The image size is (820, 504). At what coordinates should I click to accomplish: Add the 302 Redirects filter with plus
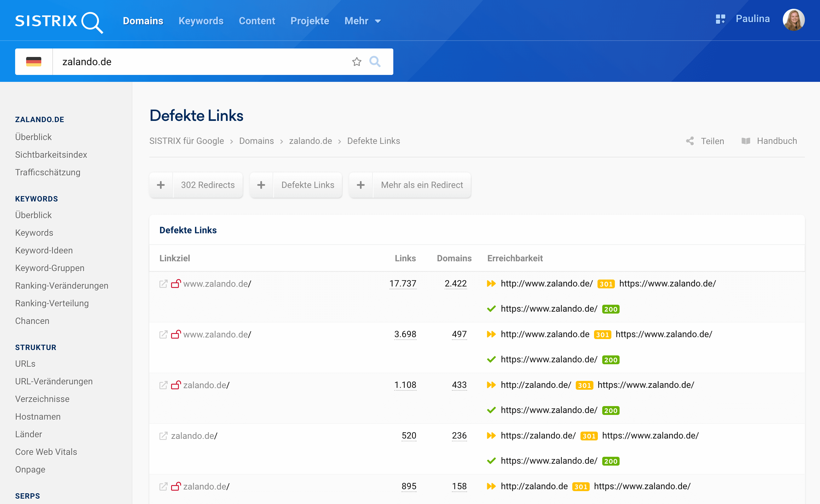(x=161, y=185)
